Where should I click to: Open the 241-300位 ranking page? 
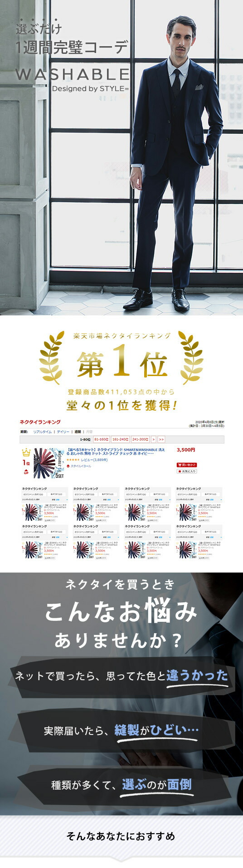coord(140,439)
